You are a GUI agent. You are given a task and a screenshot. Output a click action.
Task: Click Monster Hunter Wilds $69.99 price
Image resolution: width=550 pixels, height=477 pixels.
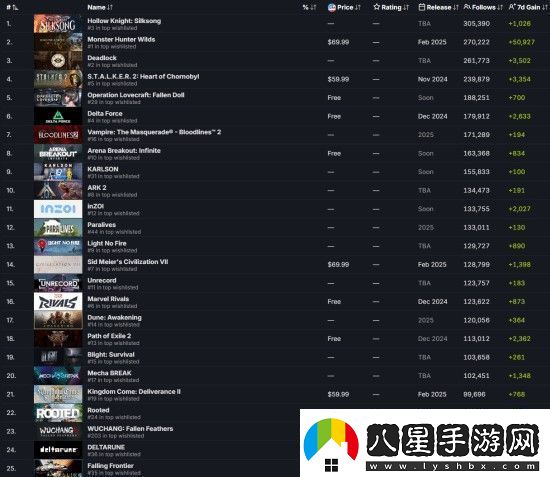338,42
